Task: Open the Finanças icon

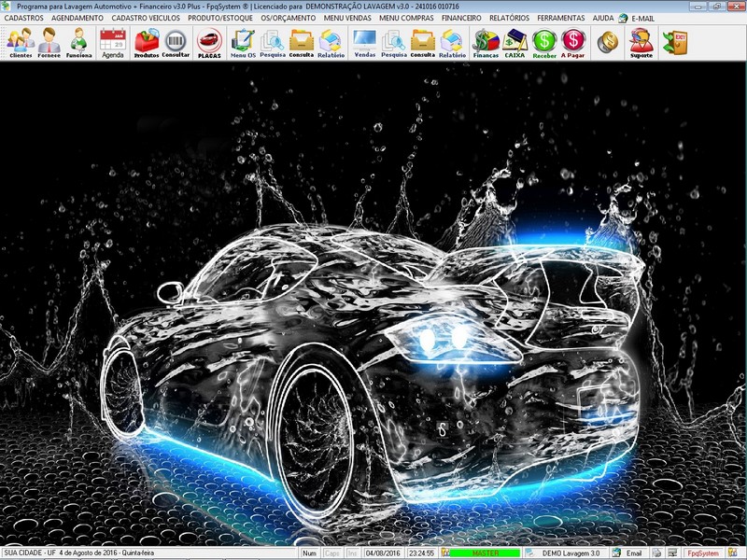Action: click(486, 43)
